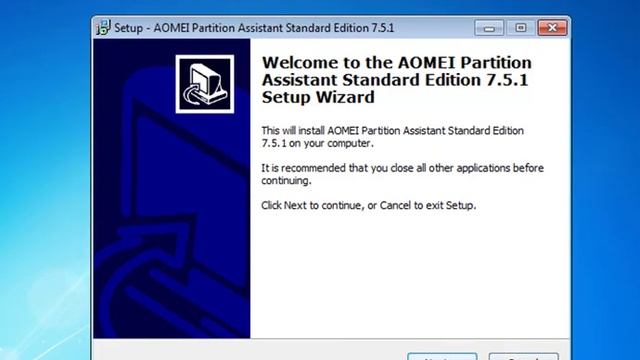Click the window title 'Setup - AOMEI Partition Assistant'
Image resolution: width=640 pixels, height=360 pixels.
coord(254,28)
